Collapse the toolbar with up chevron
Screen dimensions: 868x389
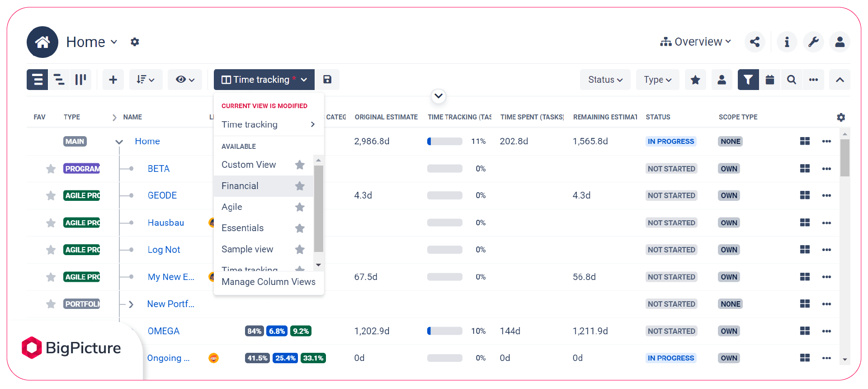840,80
